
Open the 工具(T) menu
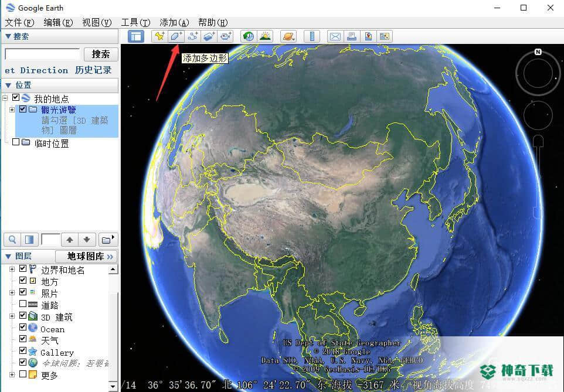point(135,23)
